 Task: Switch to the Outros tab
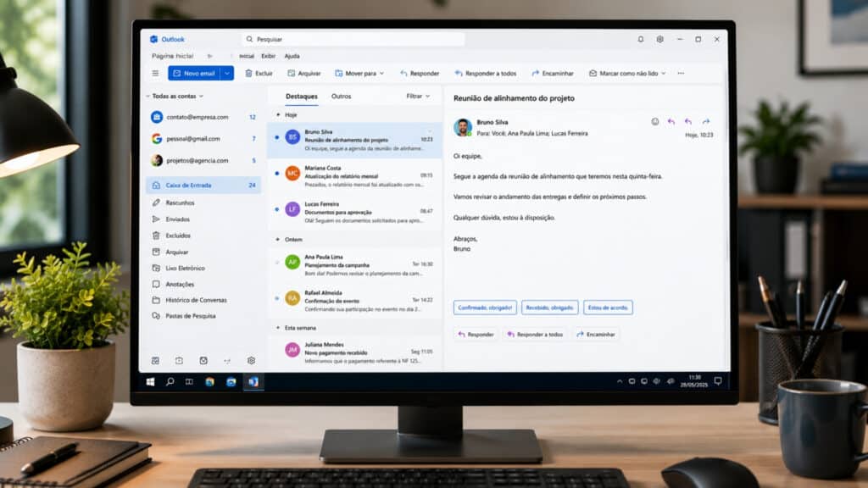[341, 97]
